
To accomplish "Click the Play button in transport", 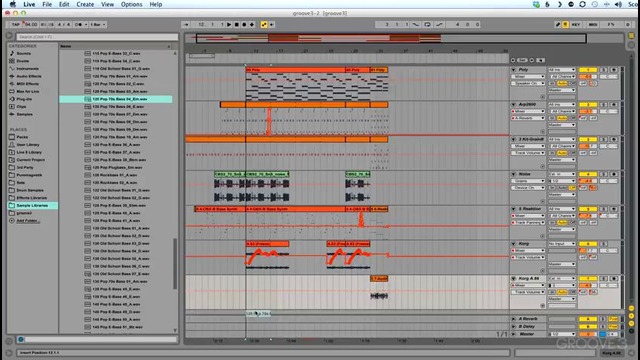I will (x=229, y=24).
